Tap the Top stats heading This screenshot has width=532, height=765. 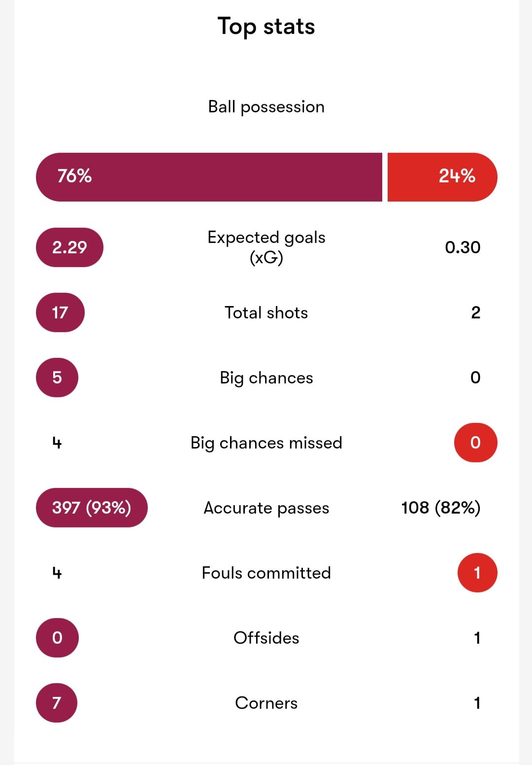click(266, 26)
